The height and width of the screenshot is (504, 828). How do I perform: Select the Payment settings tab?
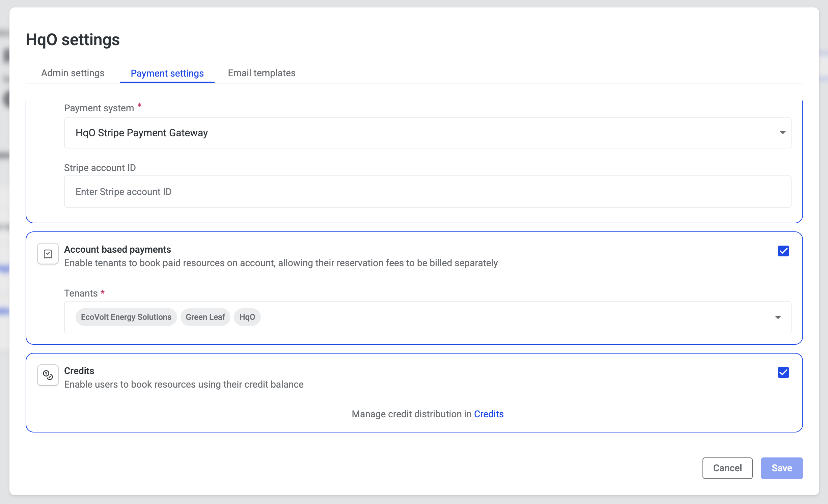click(167, 73)
